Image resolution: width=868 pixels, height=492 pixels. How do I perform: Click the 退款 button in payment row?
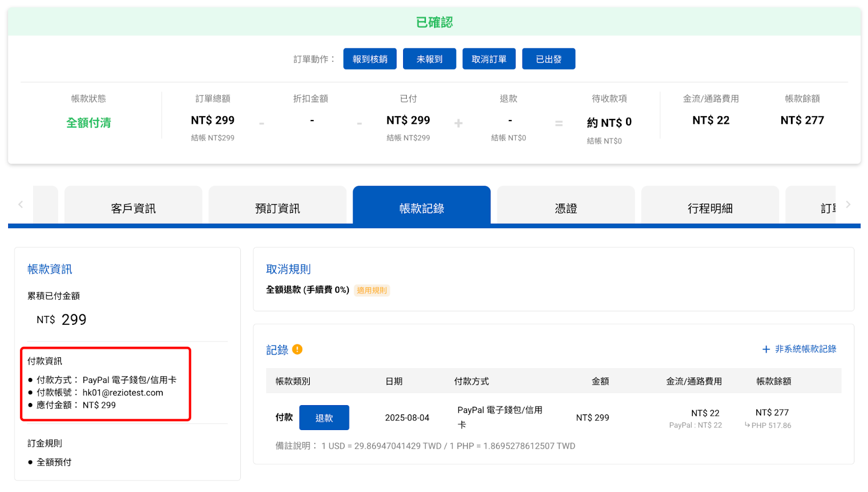pos(324,418)
